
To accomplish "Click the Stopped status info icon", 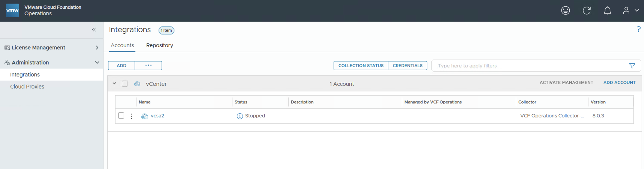I will coord(240,116).
